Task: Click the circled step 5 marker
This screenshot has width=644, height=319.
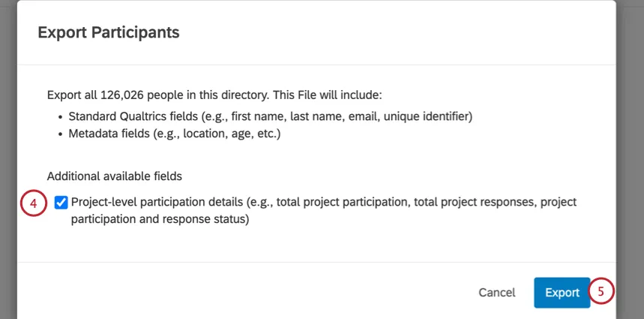Action: [x=601, y=291]
